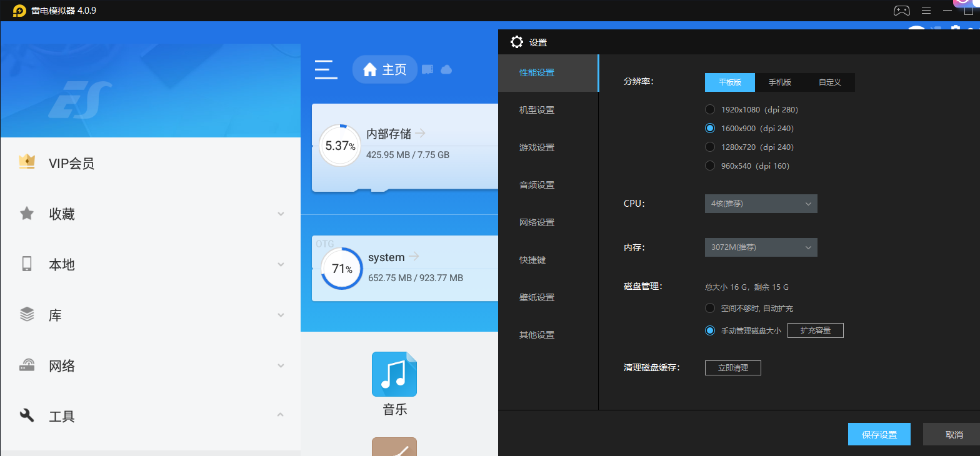Toggle the ES navigation drawer icon
The height and width of the screenshot is (456, 980).
click(x=326, y=69)
